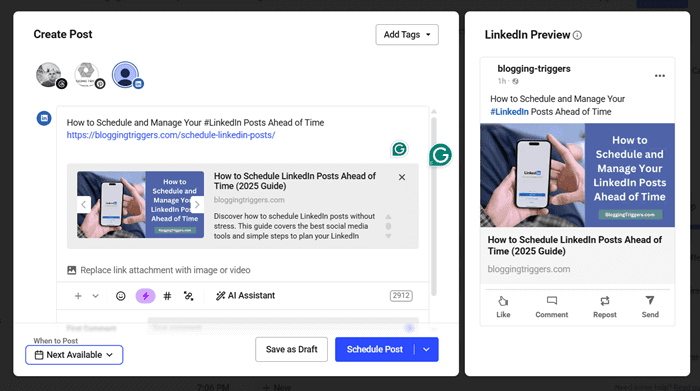
Task: Open the When to Post Next Available dropdown
Action: pyautogui.click(x=74, y=355)
